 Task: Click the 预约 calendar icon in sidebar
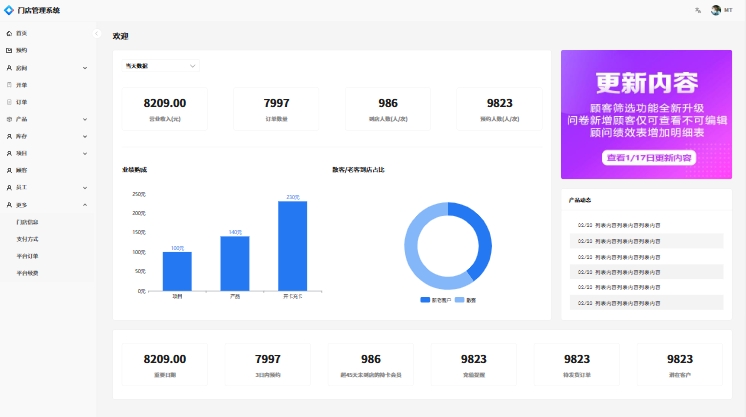click(9, 50)
